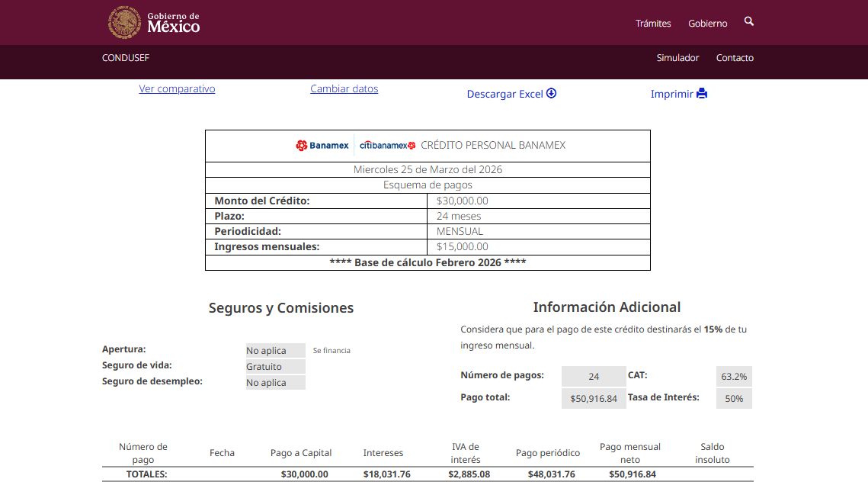Click the Plazo label
The height and width of the screenshot is (482, 868).
tap(229, 216)
